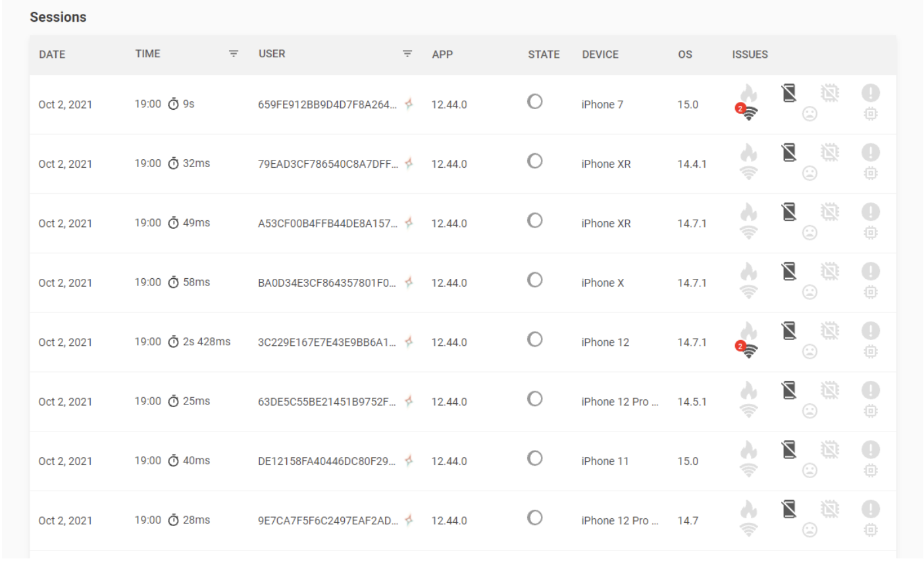Click the crossed-out chip icon in iPhone 7 row

pyautogui.click(x=830, y=93)
